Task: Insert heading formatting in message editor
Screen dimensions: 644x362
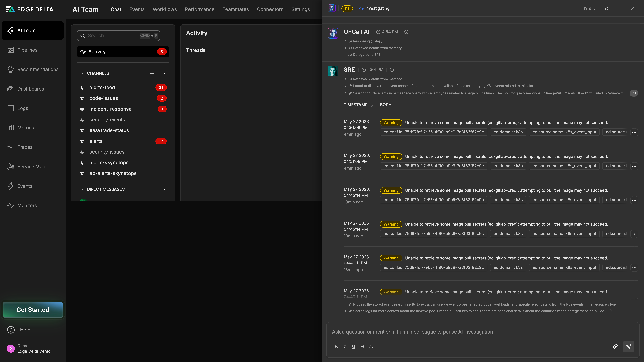Action: click(362, 347)
